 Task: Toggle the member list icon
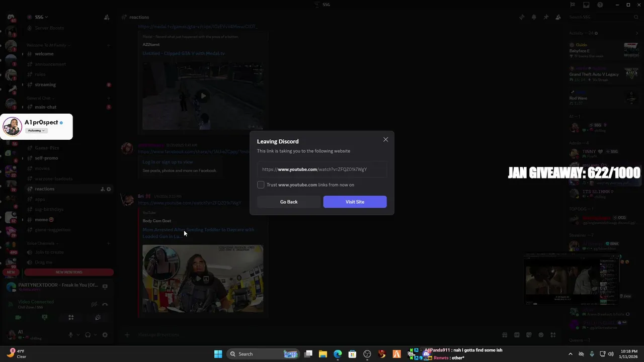(x=558, y=17)
